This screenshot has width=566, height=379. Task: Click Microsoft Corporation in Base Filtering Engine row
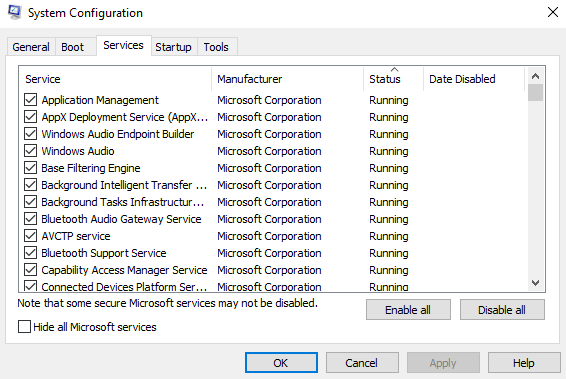[x=269, y=168]
